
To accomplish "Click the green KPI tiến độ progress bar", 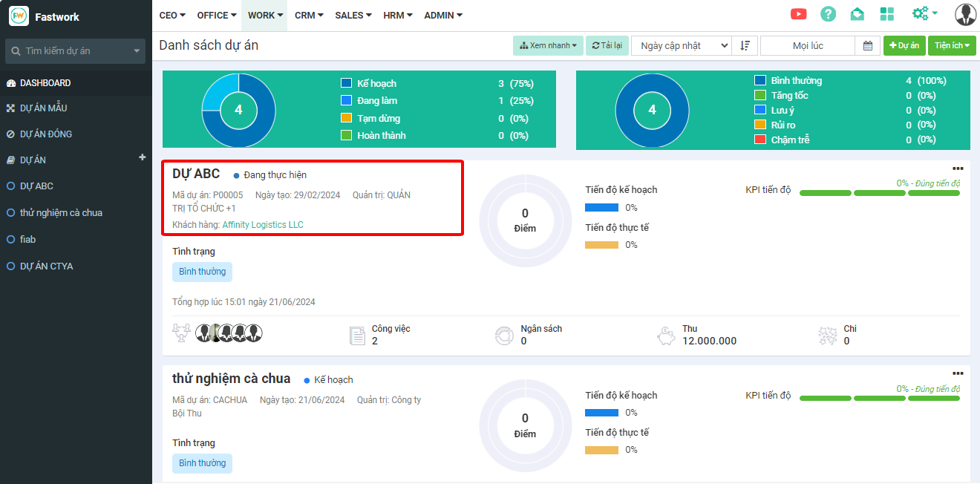I will click(x=879, y=193).
